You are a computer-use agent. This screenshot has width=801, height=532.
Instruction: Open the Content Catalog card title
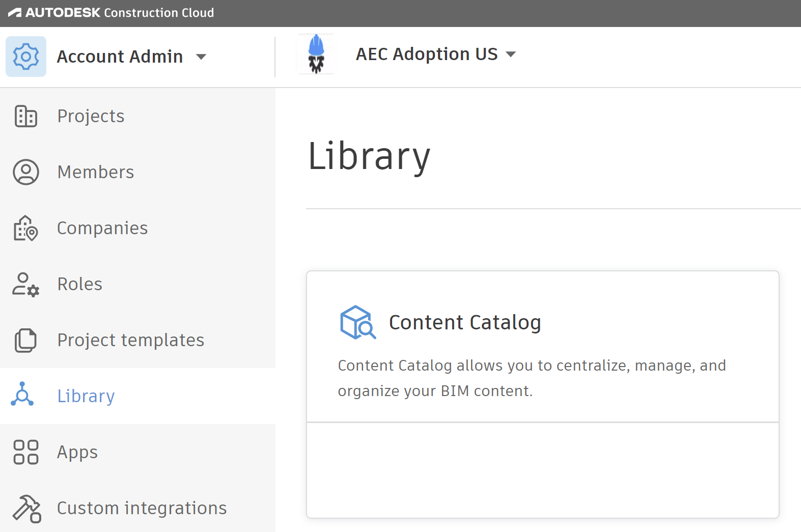464,322
